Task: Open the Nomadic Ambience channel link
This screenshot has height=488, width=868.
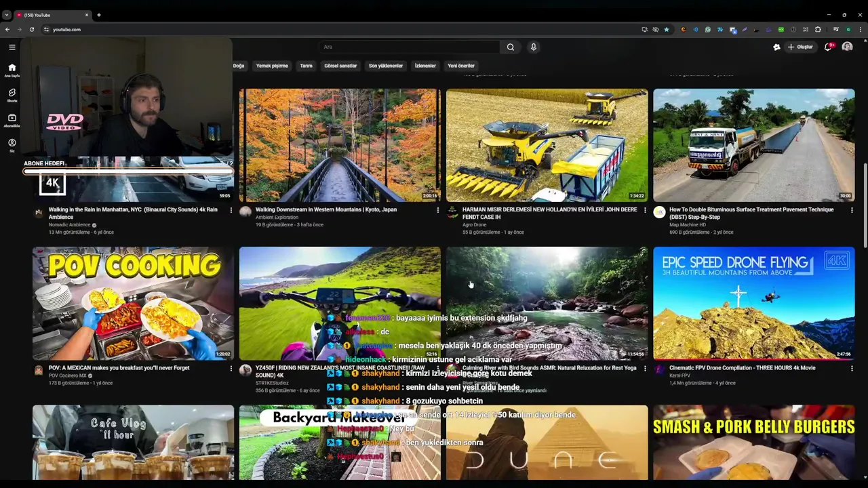Action: pyautogui.click(x=69, y=225)
